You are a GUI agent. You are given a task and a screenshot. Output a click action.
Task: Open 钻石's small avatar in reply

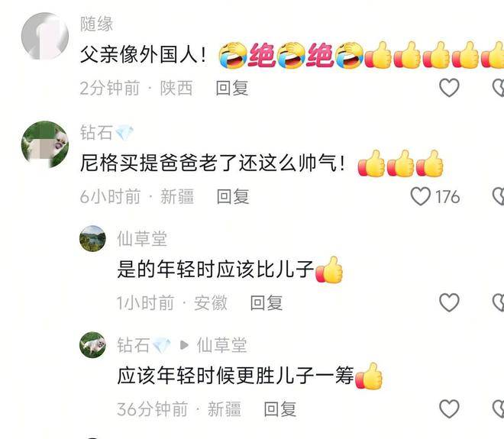92,345
